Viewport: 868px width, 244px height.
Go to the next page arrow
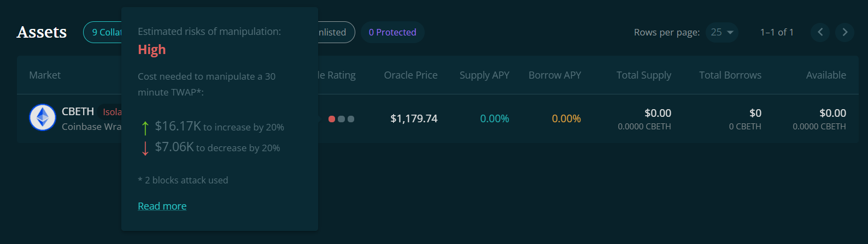tap(844, 32)
